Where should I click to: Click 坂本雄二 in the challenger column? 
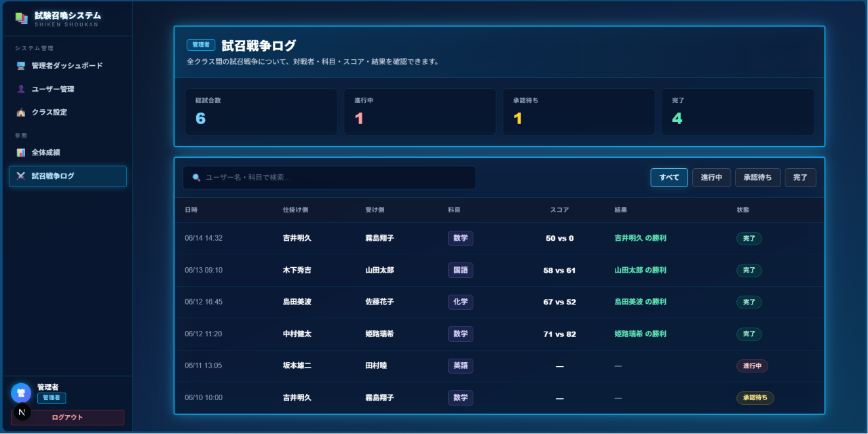297,366
